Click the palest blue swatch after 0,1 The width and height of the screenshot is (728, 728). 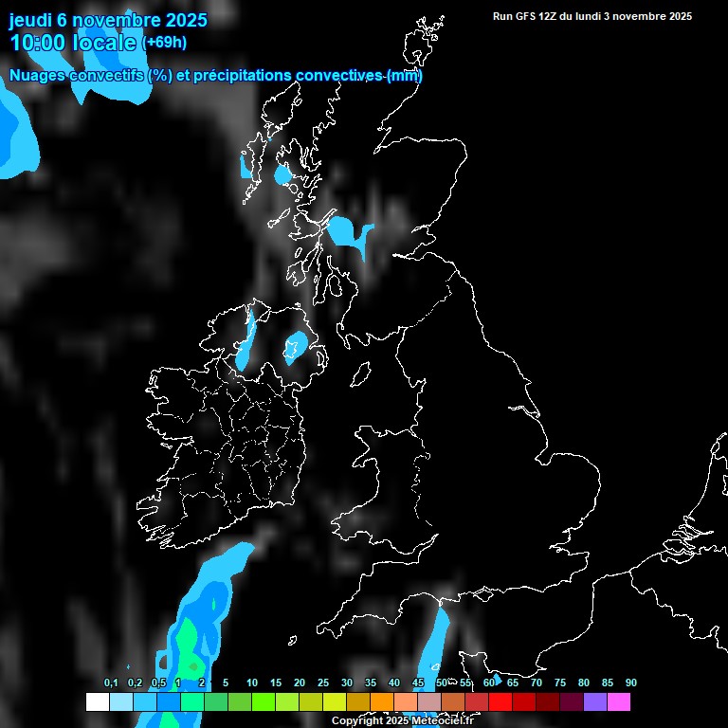pos(121,702)
